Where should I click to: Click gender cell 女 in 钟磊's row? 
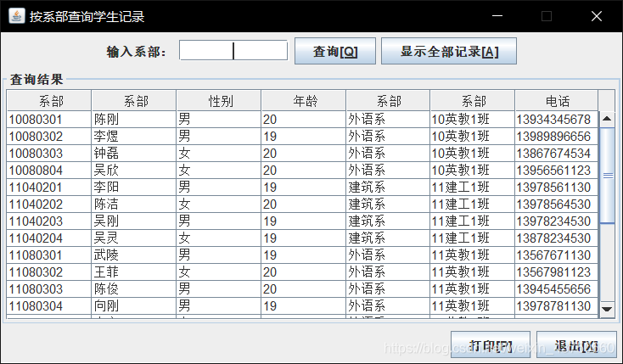pyautogui.click(x=218, y=154)
